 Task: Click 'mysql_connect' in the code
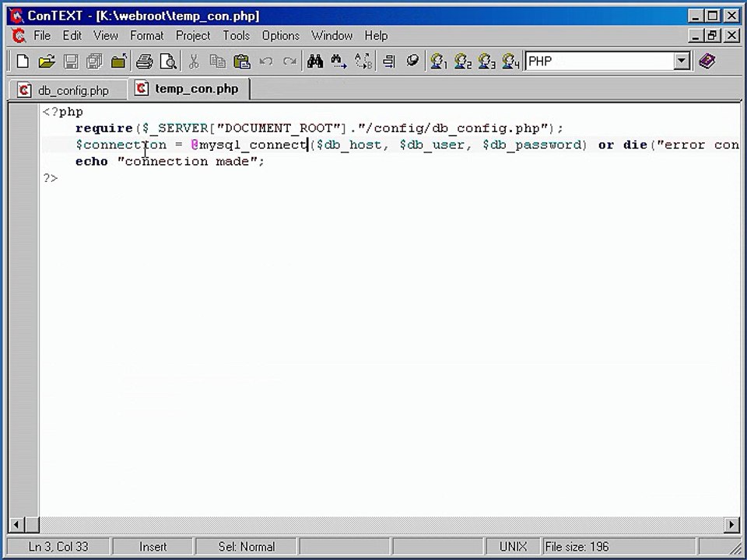(253, 145)
